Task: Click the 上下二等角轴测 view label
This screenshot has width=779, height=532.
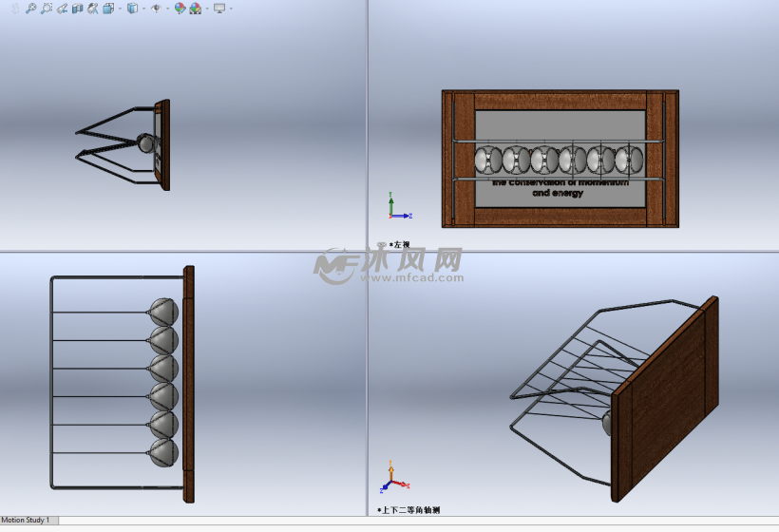Action: tap(410, 510)
